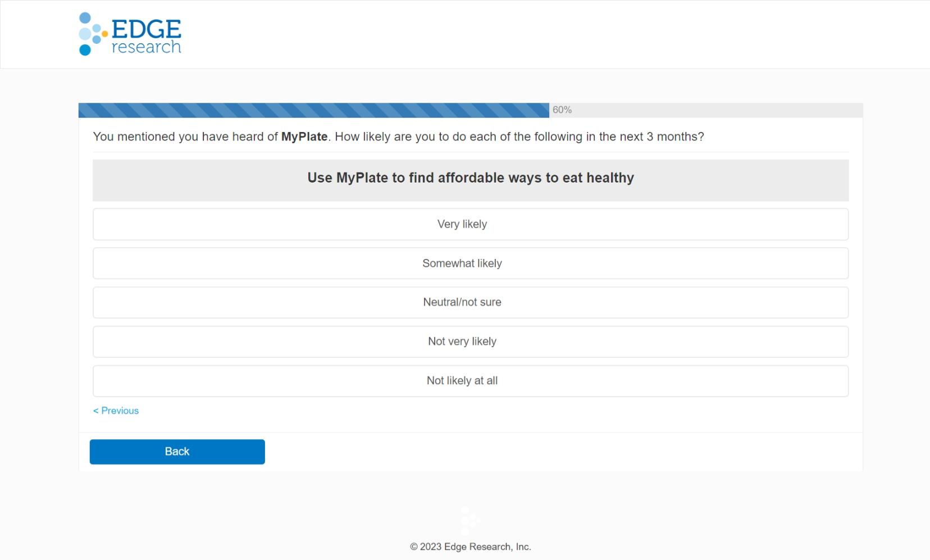This screenshot has width=930, height=560.
Task: Click the EDGE wordmark in the header
Action: [x=146, y=29]
